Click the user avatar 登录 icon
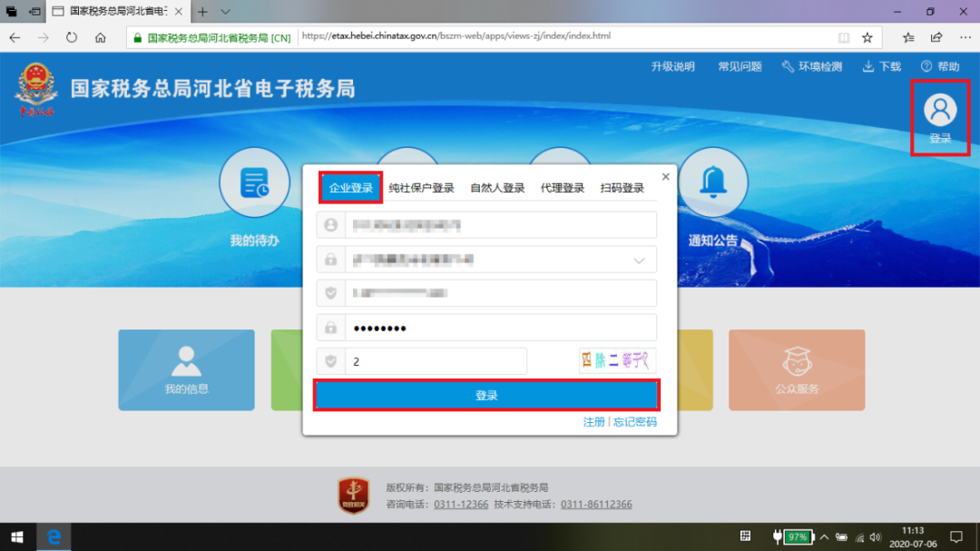The width and height of the screenshot is (980, 551). [x=940, y=111]
